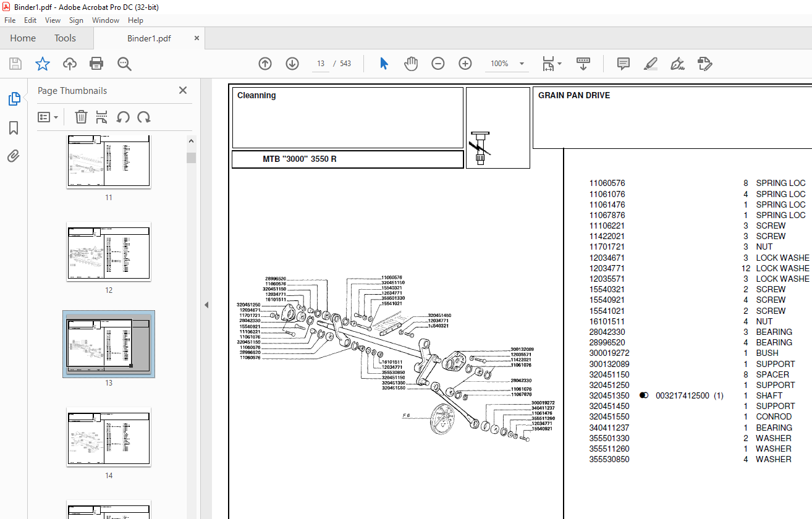This screenshot has width=812, height=519.
Task: Click the GRAIN PAN DRIVE heading
Action: pos(574,95)
